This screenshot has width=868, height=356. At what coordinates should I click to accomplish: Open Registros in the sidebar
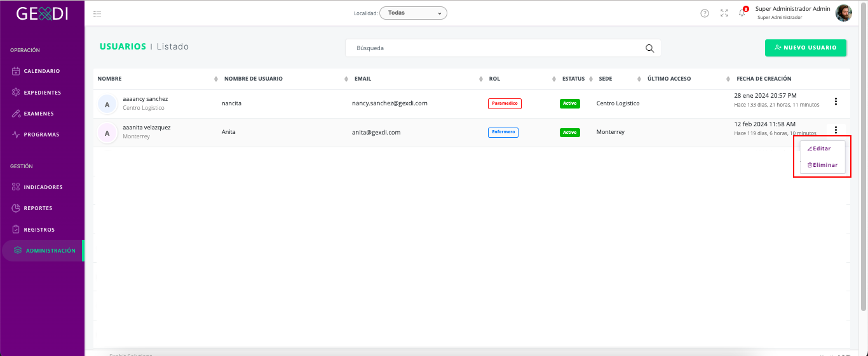pyautogui.click(x=42, y=230)
